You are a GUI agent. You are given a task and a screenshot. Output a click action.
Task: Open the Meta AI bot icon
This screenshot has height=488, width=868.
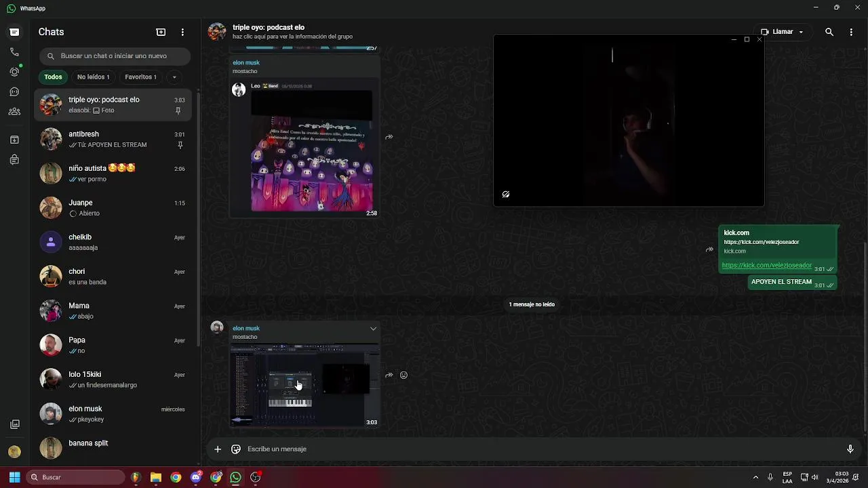coord(14,160)
